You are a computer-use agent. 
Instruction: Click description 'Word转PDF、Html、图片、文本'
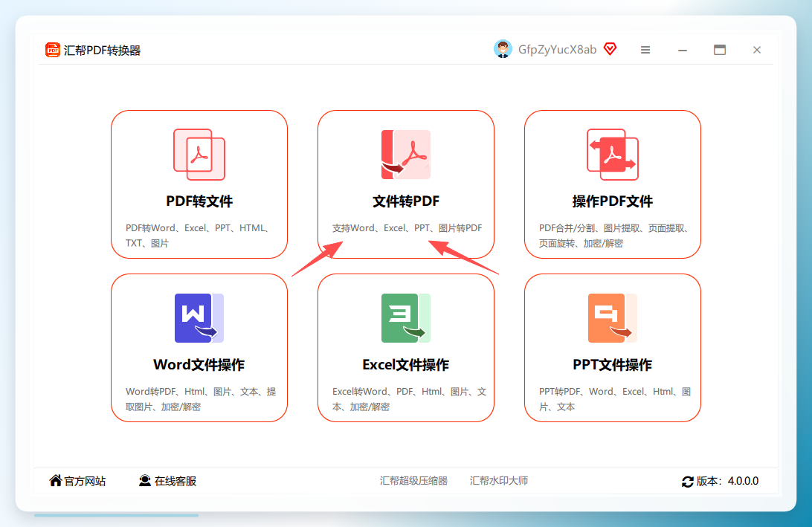(201, 392)
